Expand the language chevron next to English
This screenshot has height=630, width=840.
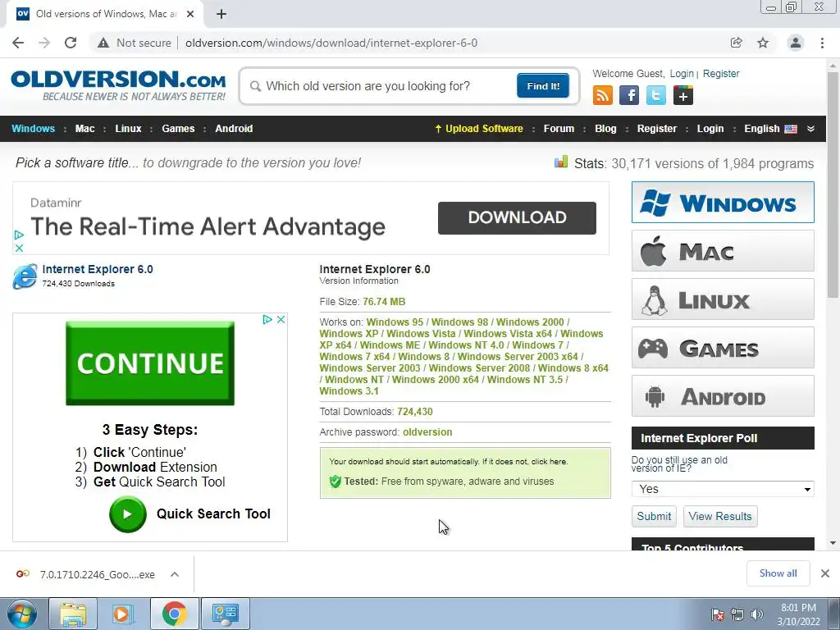pos(810,129)
